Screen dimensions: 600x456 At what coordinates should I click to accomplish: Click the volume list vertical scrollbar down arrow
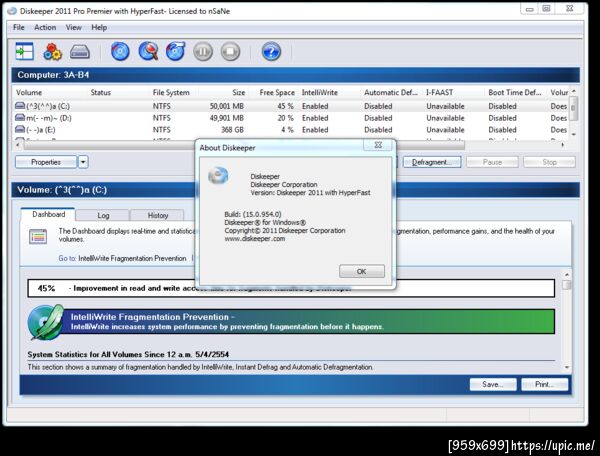click(x=573, y=134)
